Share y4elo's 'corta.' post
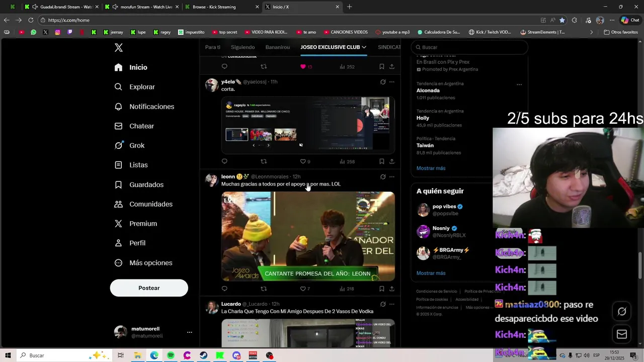 (x=392, y=161)
